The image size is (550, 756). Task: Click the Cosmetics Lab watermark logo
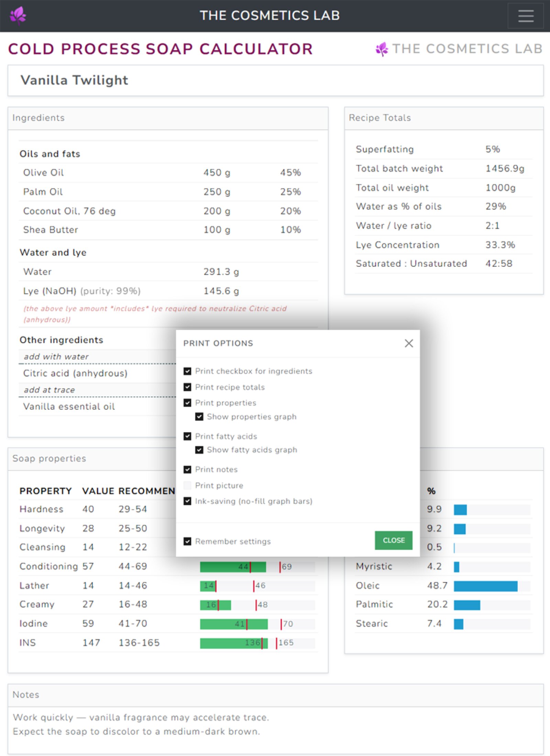pyautogui.click(x=459, y=49)
